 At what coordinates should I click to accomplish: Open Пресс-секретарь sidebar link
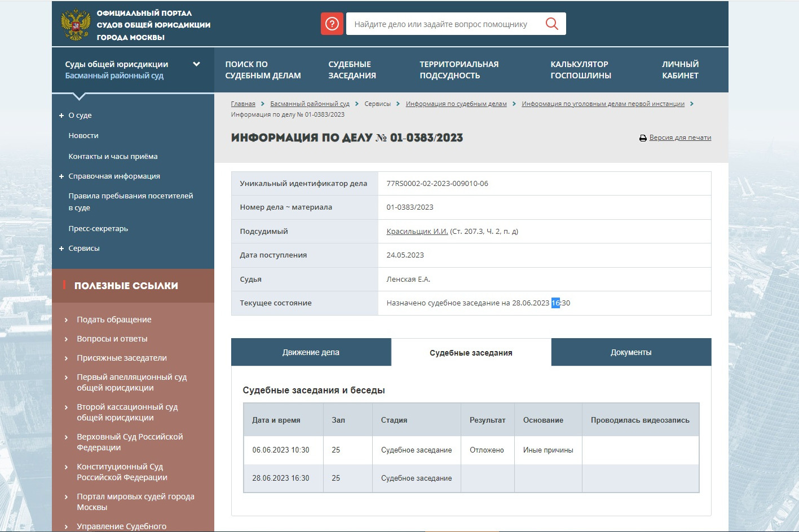pos(98,229)
